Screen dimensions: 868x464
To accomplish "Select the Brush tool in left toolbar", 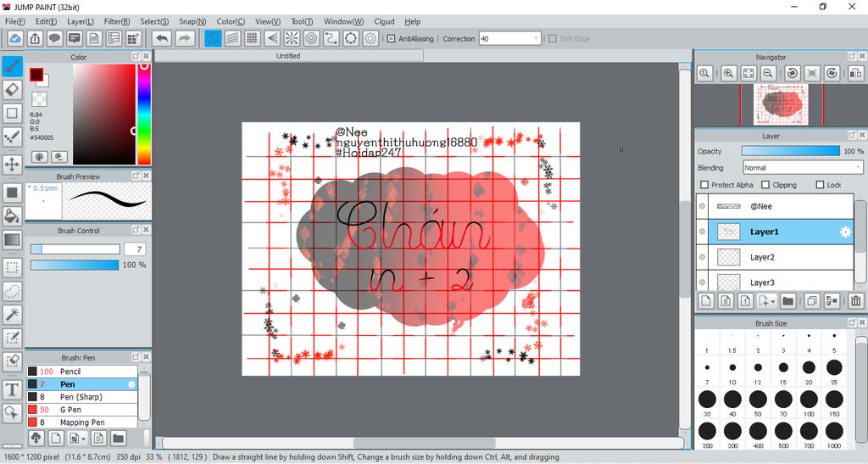I will point(12,66).
